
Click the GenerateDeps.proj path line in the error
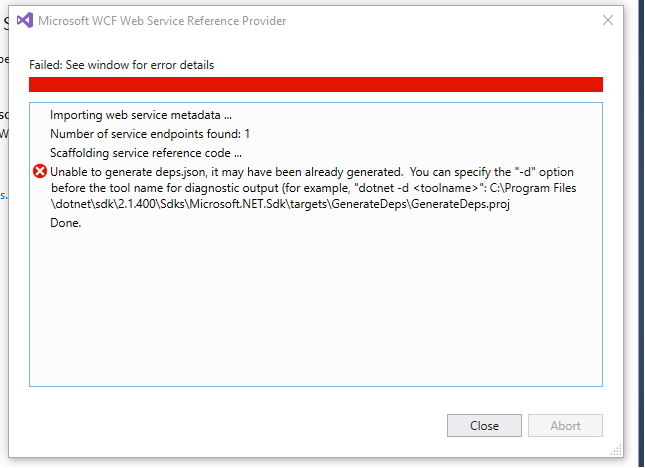point(280,204)
